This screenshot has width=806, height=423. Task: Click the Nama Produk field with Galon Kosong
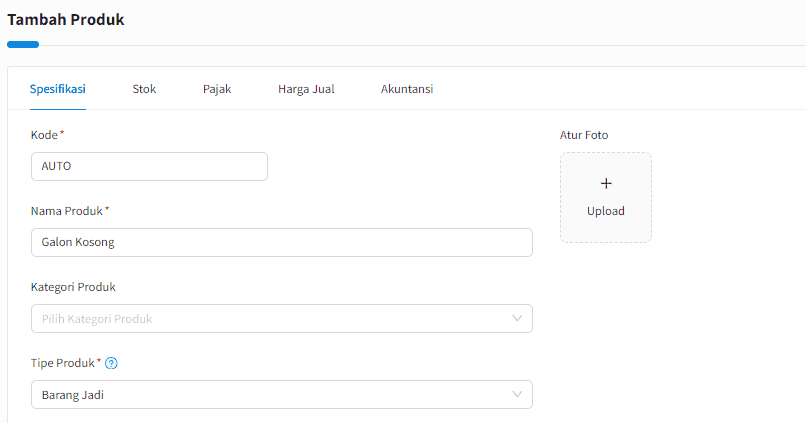click(x=281, y=242)
